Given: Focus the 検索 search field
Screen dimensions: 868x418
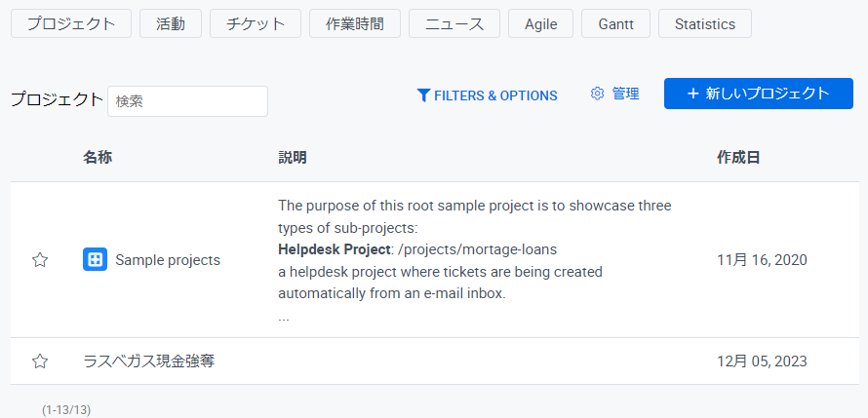Looking at the screenshot, I should [187, 101].
